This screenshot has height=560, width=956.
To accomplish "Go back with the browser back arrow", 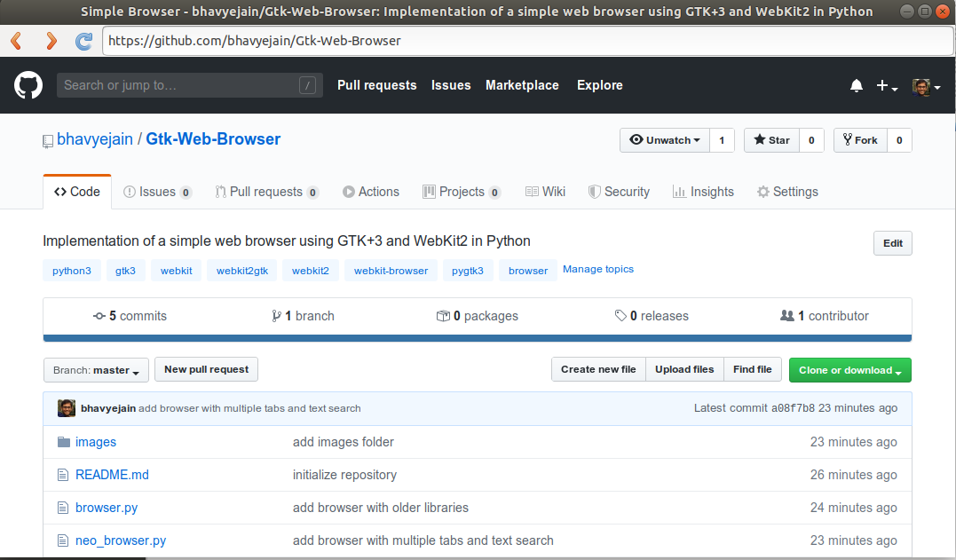I will click(x=17, y=41).
